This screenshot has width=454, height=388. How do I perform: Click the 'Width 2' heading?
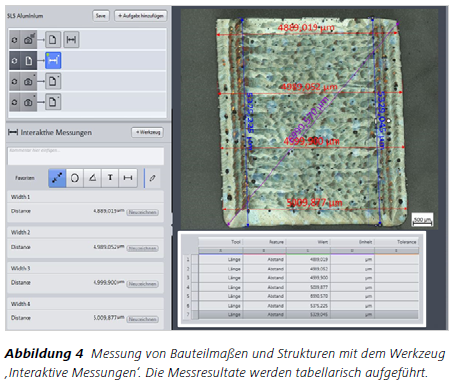20,232
